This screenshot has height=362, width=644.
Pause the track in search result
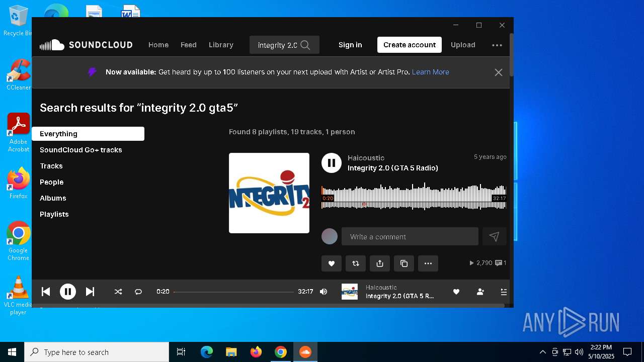pos(332,163)
